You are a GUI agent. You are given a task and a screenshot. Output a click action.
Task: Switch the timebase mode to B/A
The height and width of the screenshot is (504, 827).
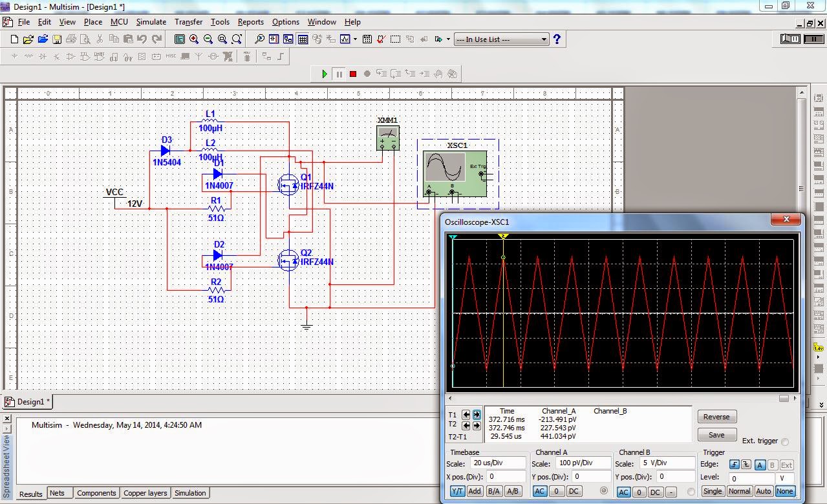[494, 491]
